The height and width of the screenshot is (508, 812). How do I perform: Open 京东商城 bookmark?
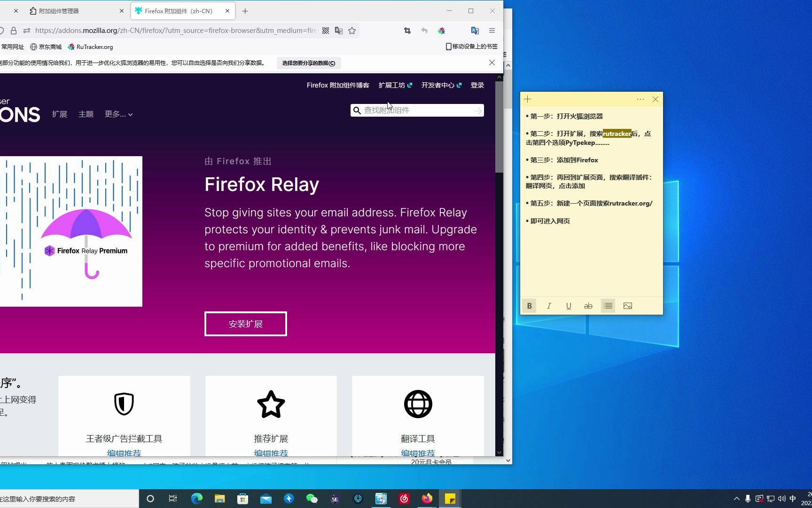tap(46, 47)
